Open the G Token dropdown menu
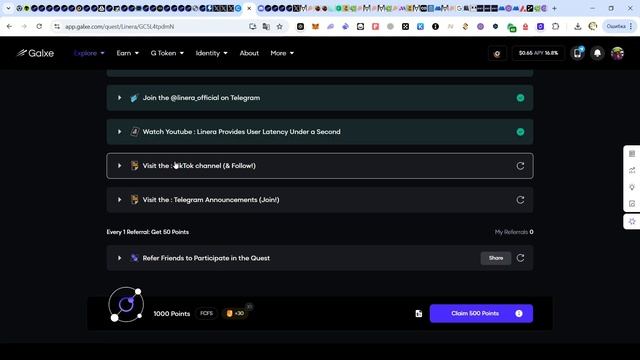 pos(167,53)
